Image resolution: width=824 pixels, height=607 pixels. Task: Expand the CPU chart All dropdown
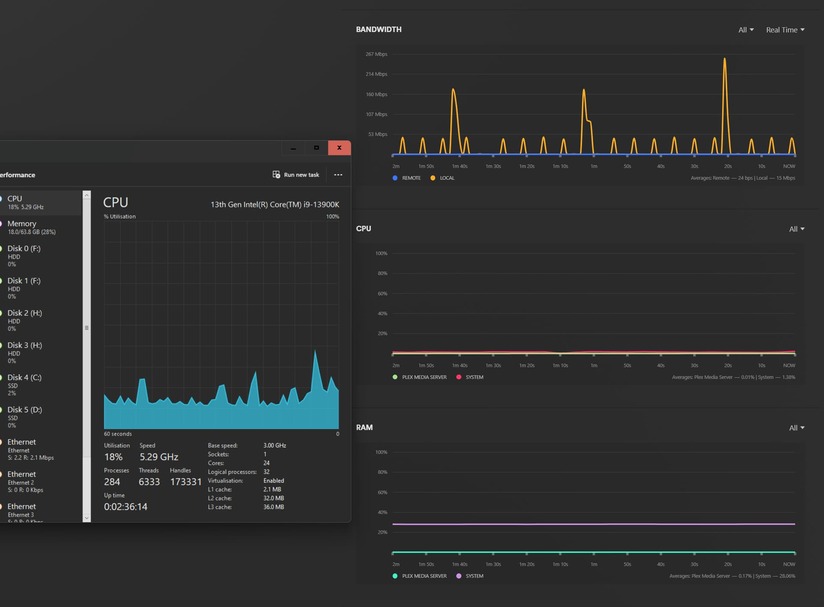coord(797,229)
